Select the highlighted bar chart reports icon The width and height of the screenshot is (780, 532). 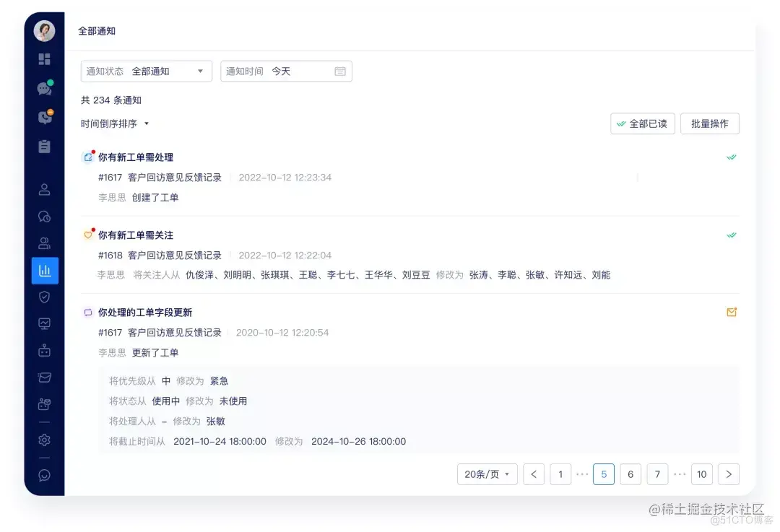(x=45, y=271)
